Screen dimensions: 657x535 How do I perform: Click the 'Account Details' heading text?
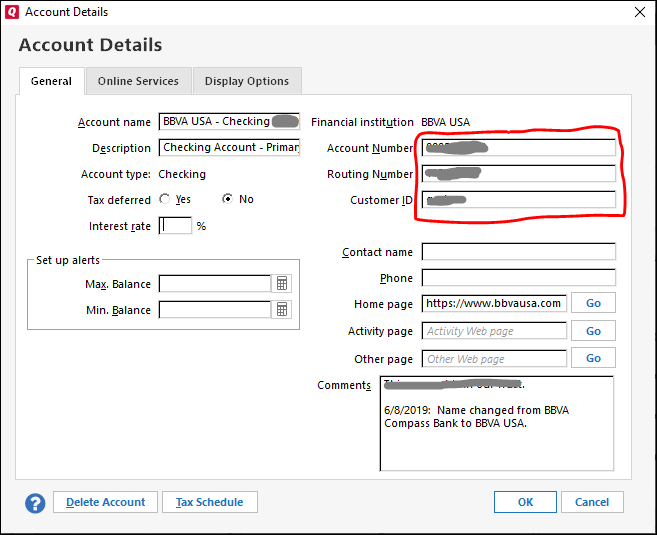(x=90, y=45)
